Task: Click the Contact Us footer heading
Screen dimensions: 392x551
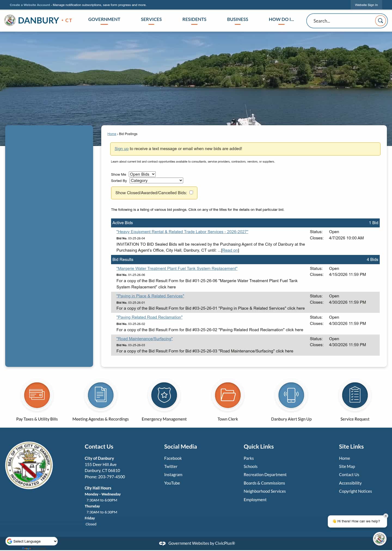Action: [x=99, y=447]
